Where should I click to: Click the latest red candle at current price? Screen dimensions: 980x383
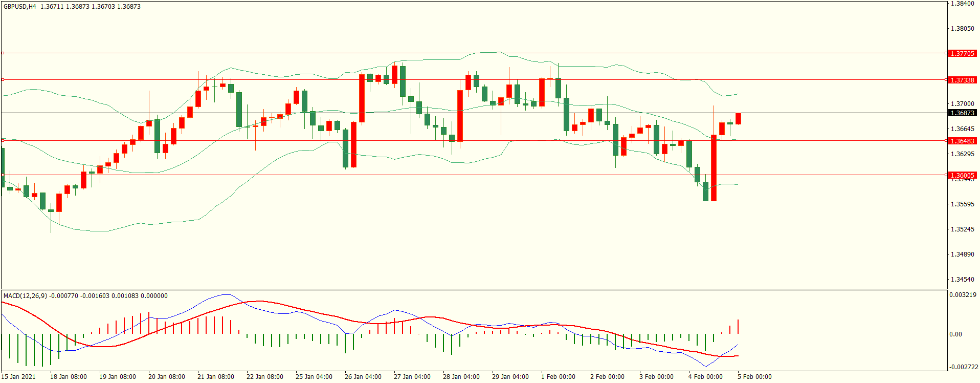(x=738, y=118)
